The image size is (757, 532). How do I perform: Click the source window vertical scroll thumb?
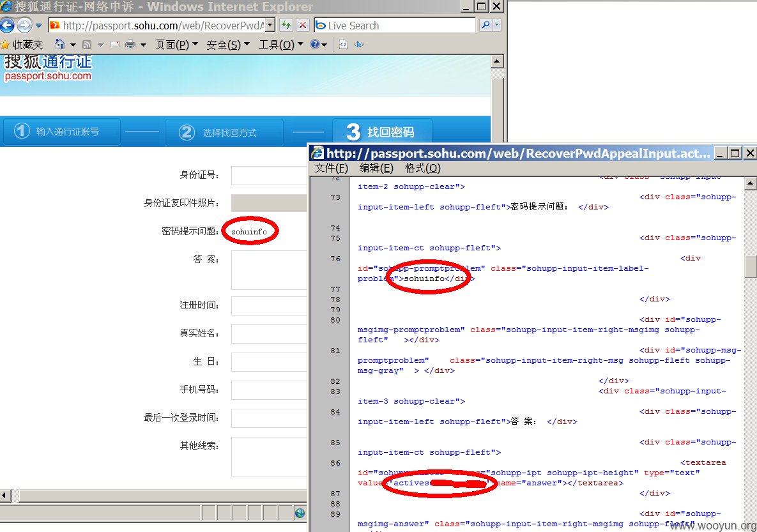click(750, 266)
